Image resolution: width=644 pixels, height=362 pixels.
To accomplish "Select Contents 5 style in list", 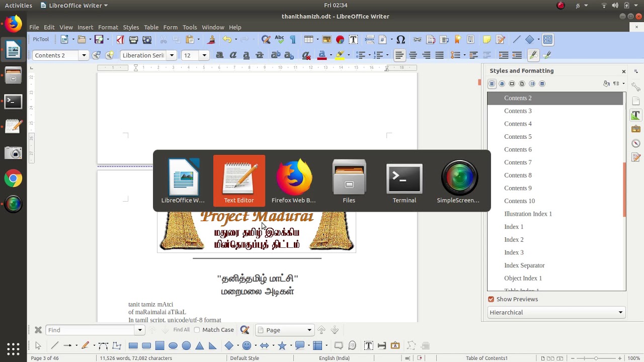I will 518,137.
